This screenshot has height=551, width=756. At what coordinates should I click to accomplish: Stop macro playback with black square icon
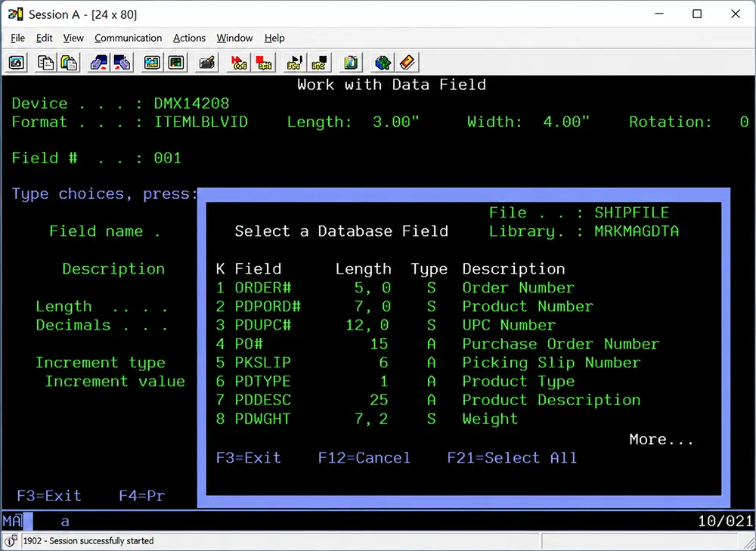pyautogui.click(x=319, y=63)
